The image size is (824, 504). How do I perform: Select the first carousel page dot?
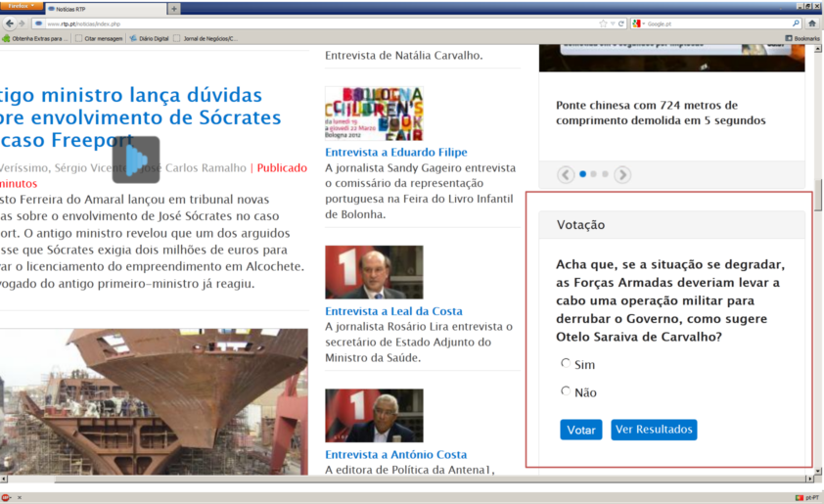pyautogui.click(x=582, y=174)
